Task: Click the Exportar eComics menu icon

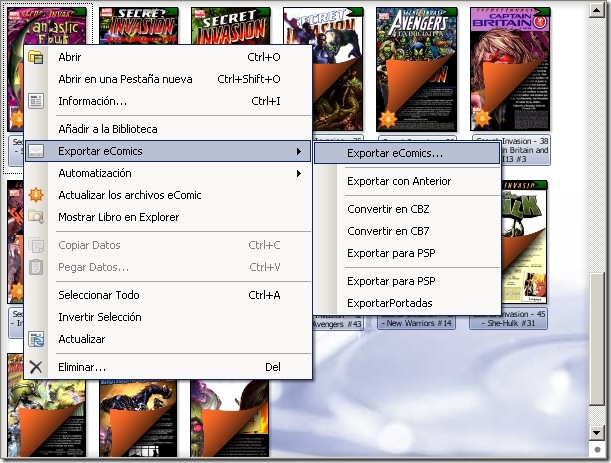Action: 36,151
